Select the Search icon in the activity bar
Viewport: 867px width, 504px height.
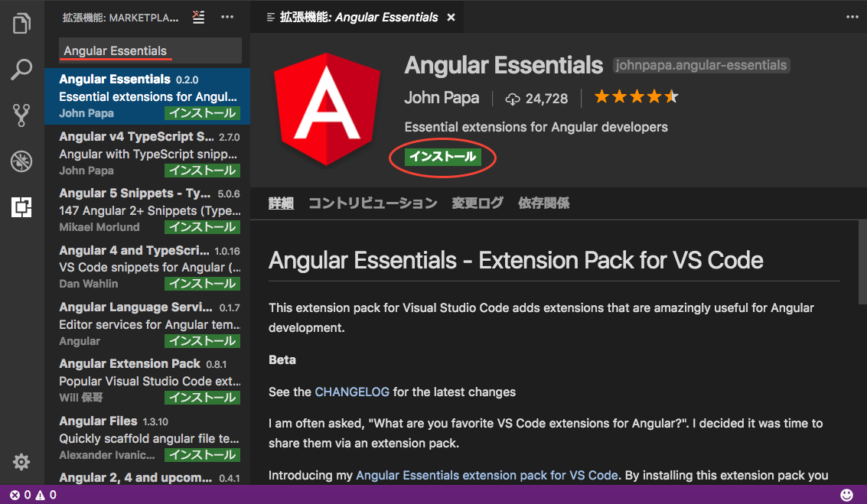(x=21, y=69)
